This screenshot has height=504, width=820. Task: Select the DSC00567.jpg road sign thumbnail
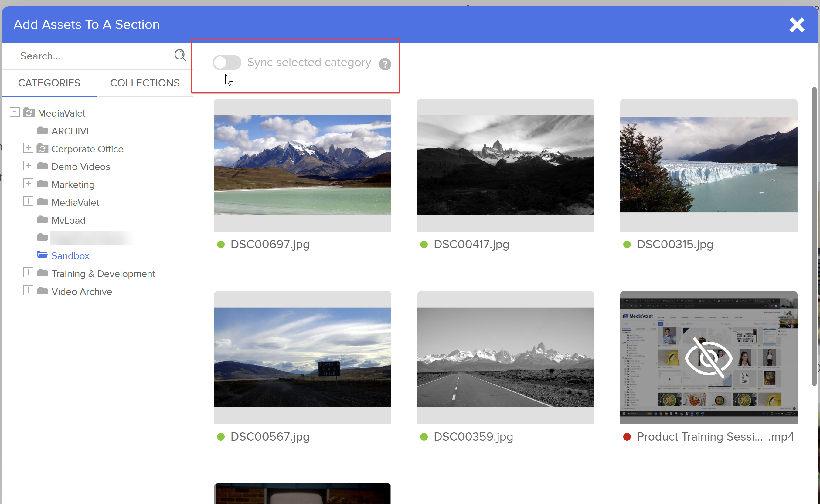[x=302, y=357]
